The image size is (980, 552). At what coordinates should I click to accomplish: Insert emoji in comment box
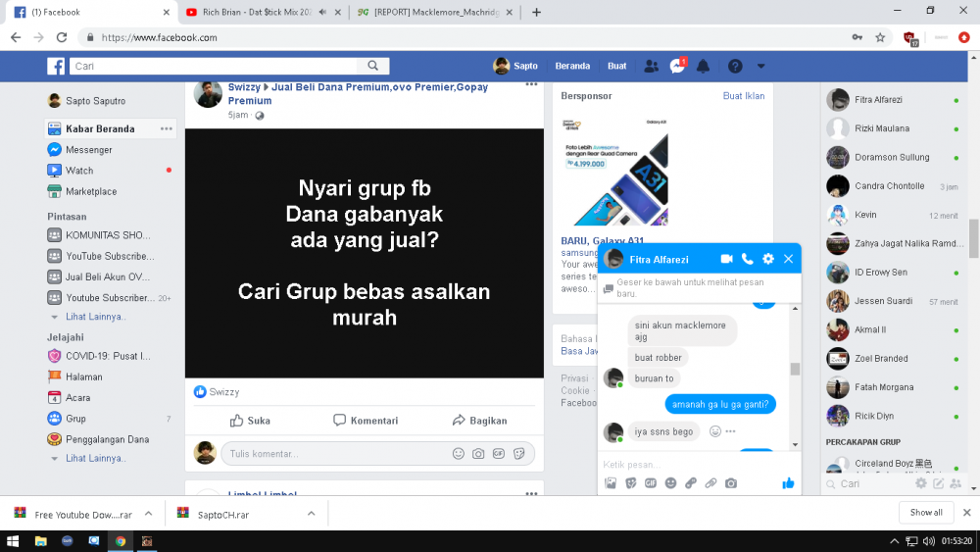click(458, 454)
